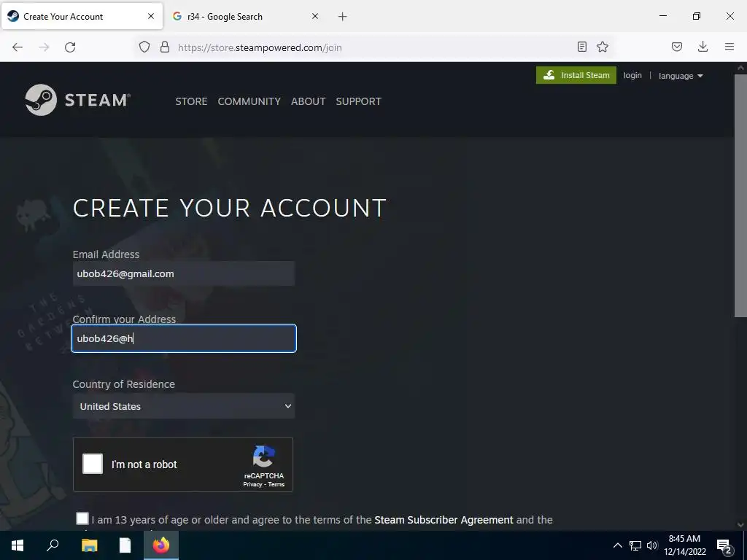This screenshot has width=747, height=560.
Task: Click the page vertical scrollbar thumb
Action: (x=740, y=195)
